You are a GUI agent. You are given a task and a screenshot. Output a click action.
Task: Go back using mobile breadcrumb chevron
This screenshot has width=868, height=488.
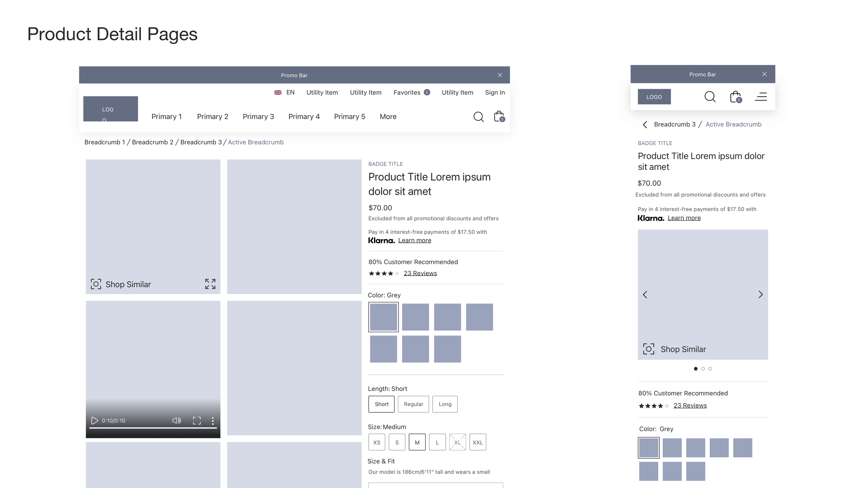click(645, 125)
